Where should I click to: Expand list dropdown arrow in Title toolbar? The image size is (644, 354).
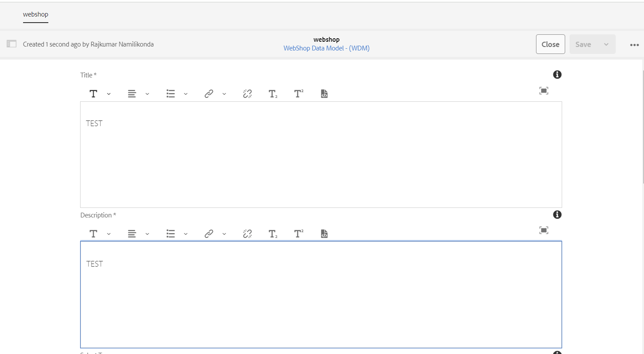click(185, 94)
